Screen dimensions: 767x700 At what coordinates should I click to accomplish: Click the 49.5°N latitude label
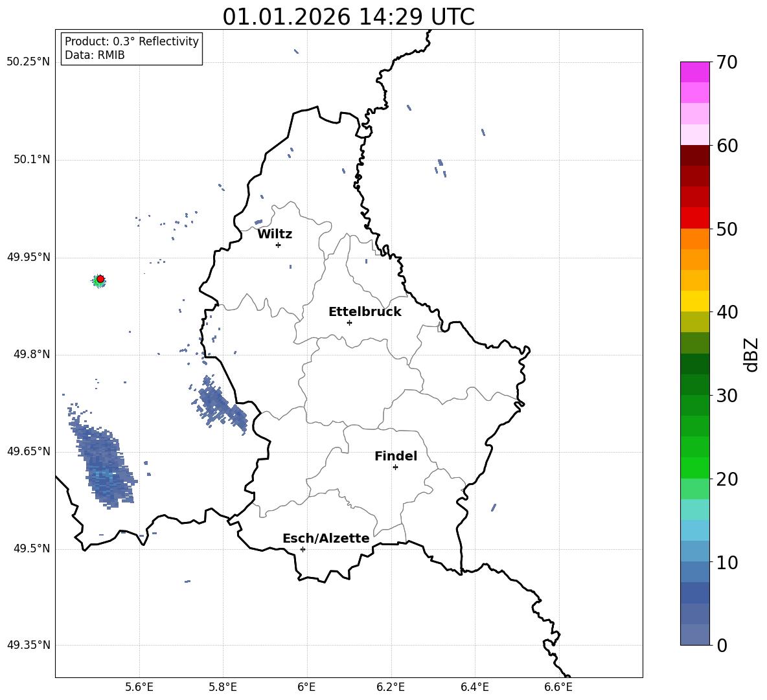point(31,548)
